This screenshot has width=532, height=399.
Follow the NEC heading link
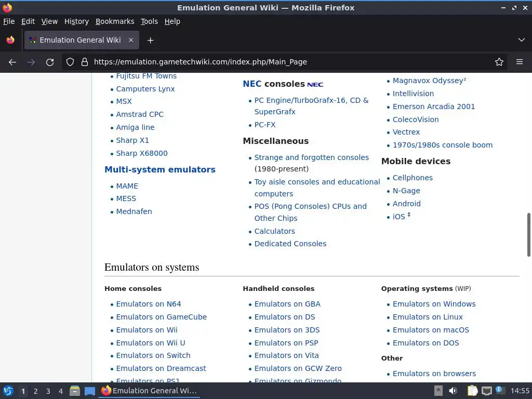(x=252, y=84)
